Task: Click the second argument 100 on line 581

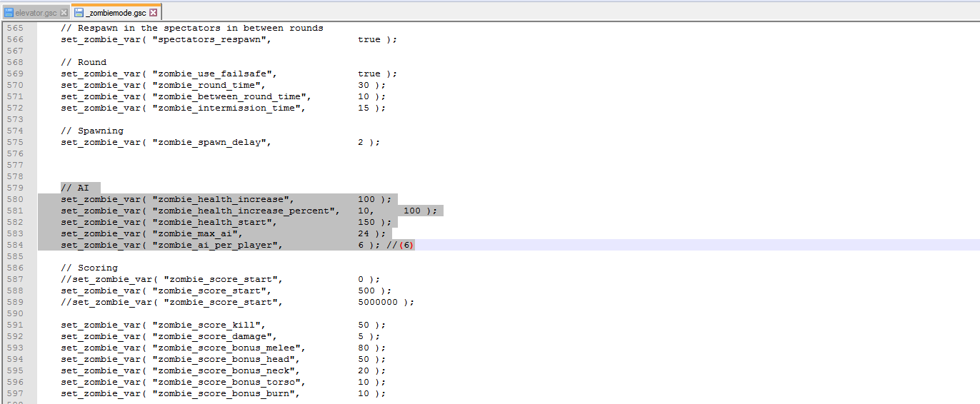Action: (412, 211)
